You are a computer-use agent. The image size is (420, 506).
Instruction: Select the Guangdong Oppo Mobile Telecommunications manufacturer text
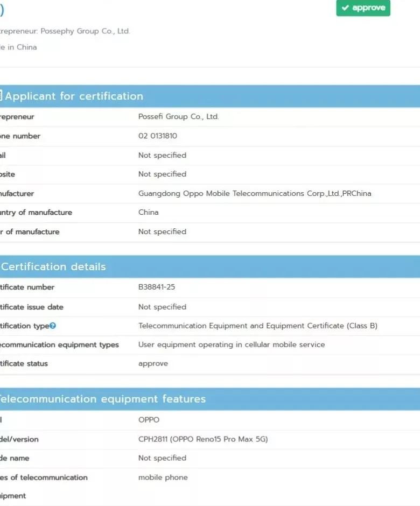255,193
